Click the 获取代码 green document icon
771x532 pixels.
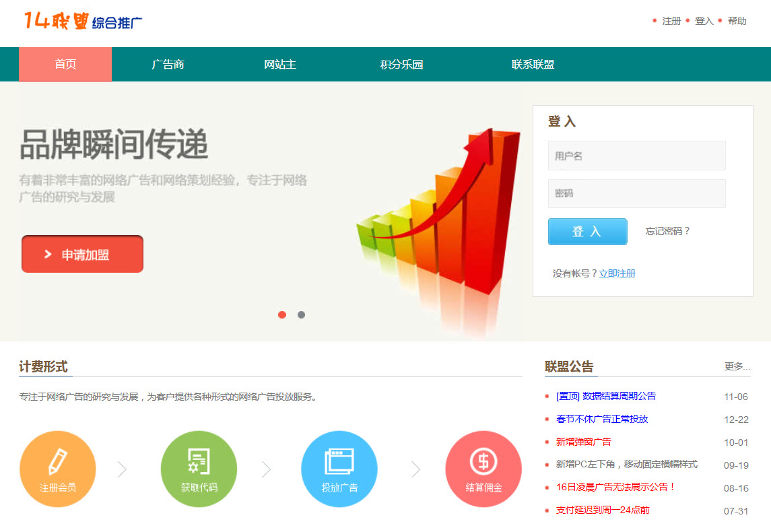tap(199, 469)
